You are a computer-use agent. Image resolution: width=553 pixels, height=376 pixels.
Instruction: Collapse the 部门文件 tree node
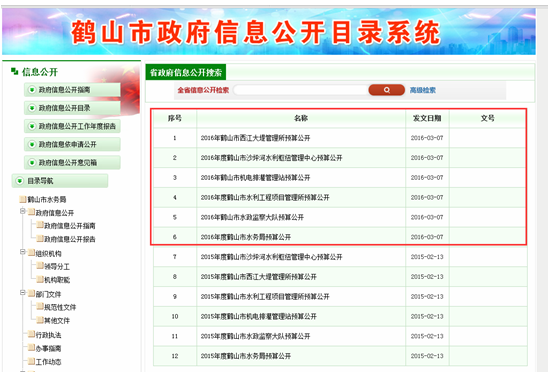[23, 293]
